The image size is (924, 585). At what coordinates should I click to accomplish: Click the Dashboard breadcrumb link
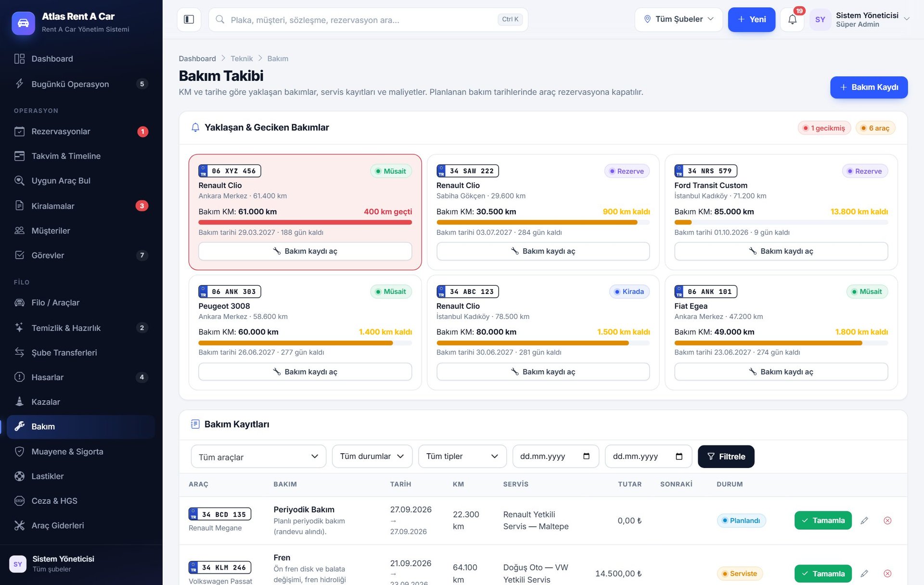click(x=197, y=59)
